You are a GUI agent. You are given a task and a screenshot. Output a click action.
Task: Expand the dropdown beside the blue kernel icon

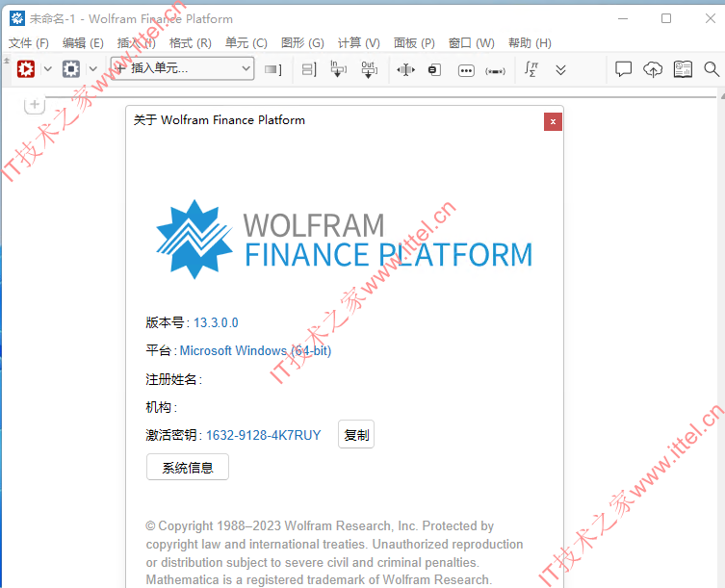93,69
